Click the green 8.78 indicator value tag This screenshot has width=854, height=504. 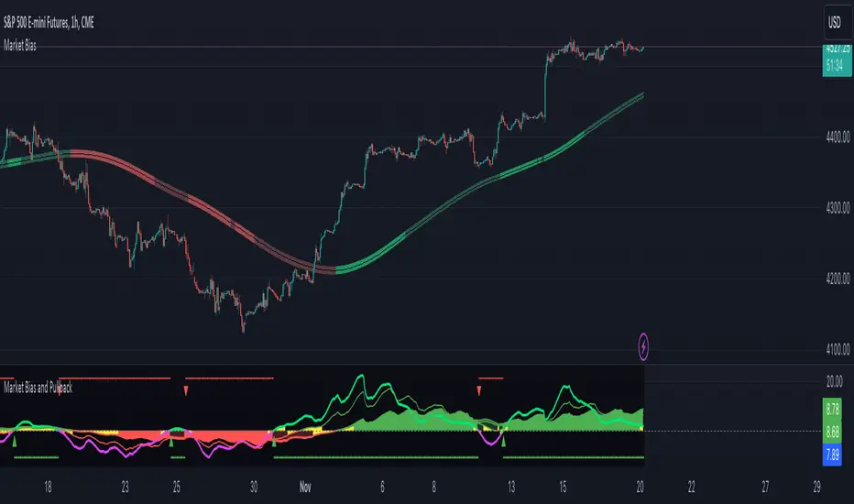click(832, 410)
